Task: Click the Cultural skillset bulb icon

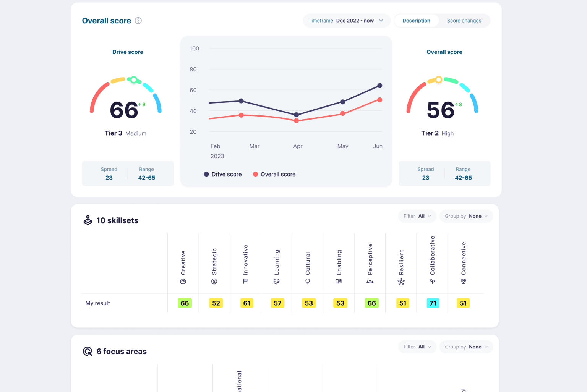Action: pyautogui.click(x=308, y=282)
